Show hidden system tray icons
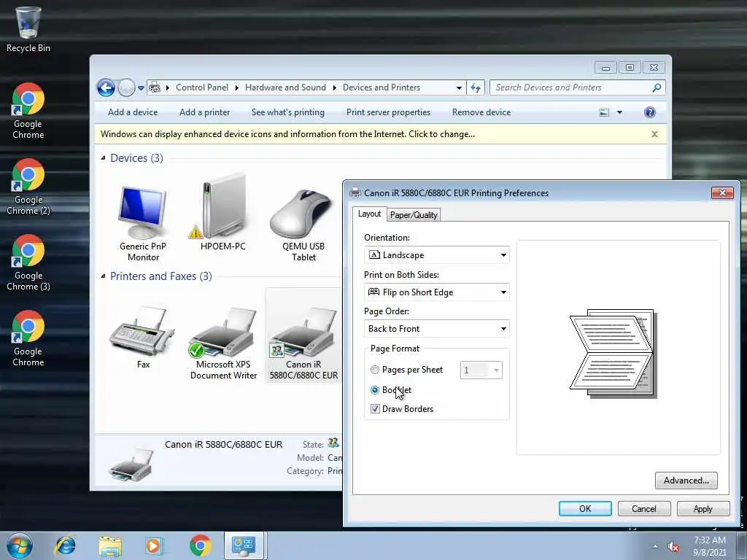 [656, 547]
